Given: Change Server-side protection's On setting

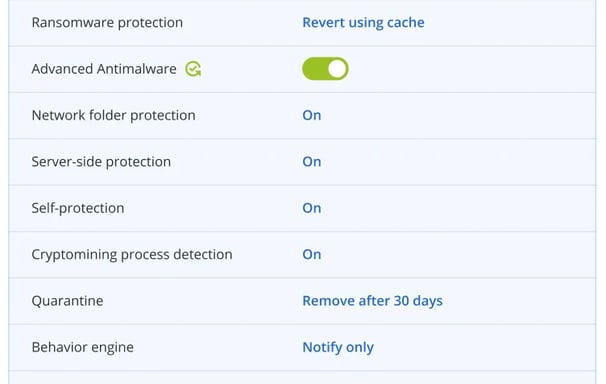Looking at the screenshot, I should pyautogui.click(x=312, y=161).
